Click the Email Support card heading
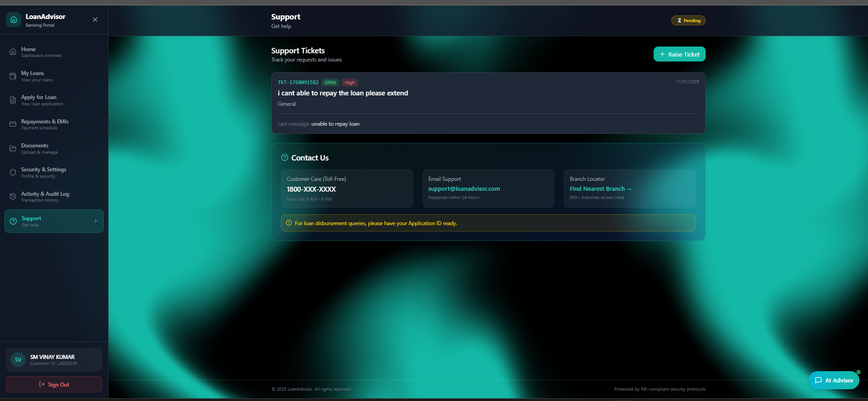Image resolution: width=868 pixels, height=401 pixels. pos(445,179)
